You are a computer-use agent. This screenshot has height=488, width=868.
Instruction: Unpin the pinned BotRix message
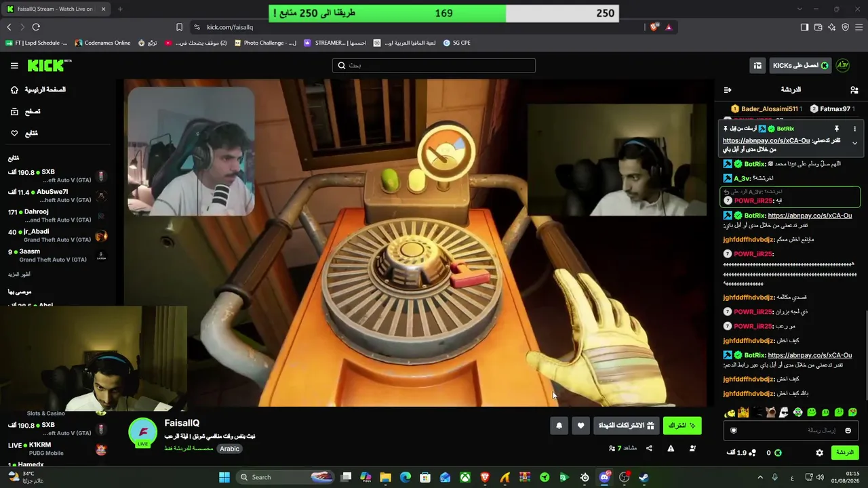pos(837,129)
